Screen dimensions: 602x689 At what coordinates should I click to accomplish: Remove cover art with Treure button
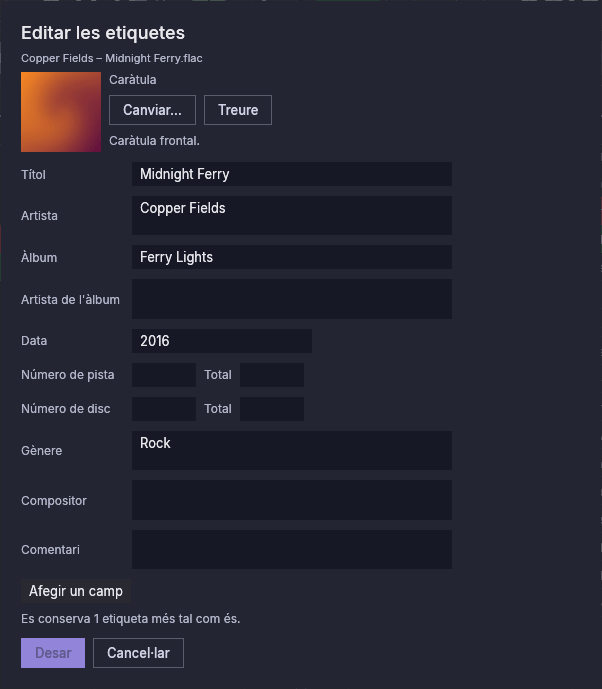(x=238, y=110)
